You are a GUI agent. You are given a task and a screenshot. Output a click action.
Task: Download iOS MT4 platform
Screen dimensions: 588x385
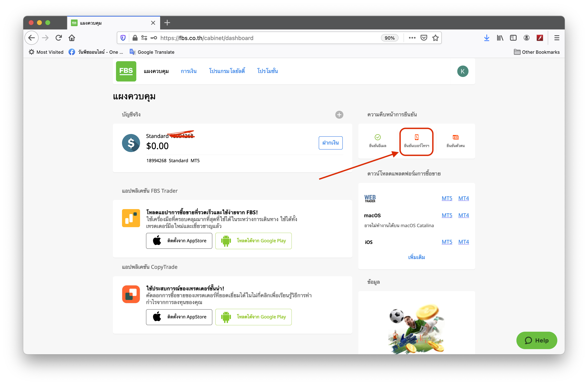coord(464,242)
